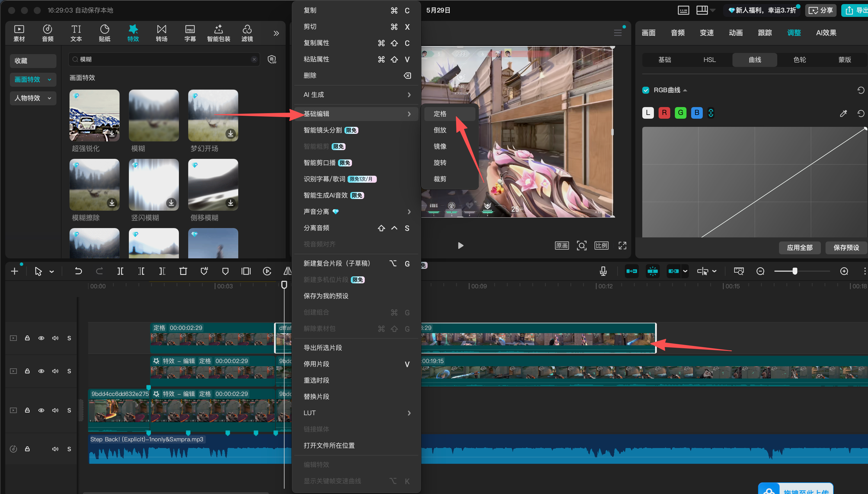Image resolution: width=868 pixels, height=494 pixels.
Task: Click the 保存预设 button
Action: [x=846, y=248]
